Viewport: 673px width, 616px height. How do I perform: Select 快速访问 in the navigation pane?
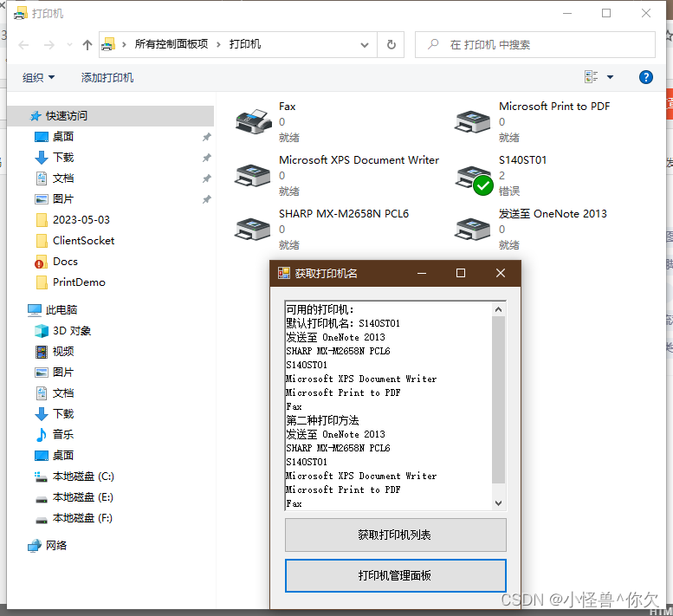pyautogui.click(x=110, y=116)
